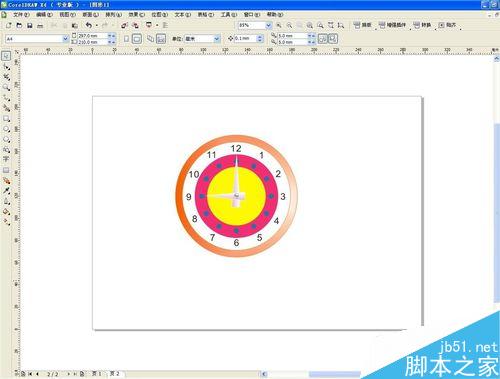Screen dimensions: 500x379
Task: Set page to landscape orientation
Action: [x=137, y=39]
